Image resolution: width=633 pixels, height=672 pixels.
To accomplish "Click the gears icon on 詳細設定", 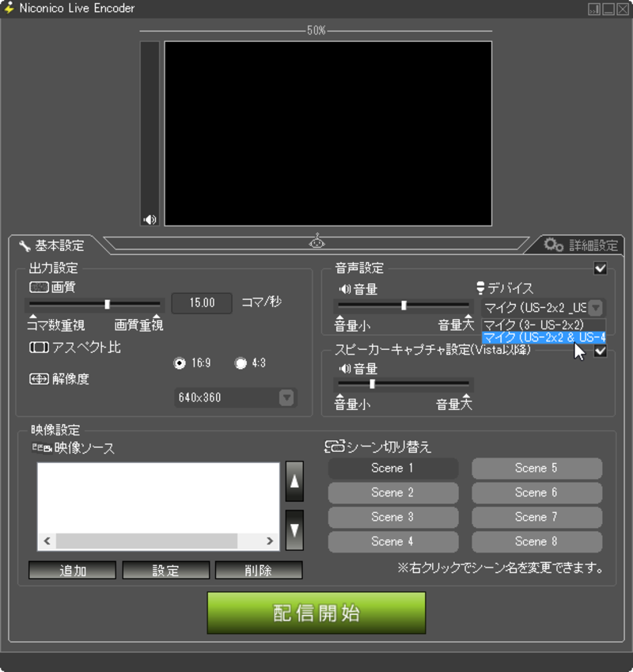I will click(x=553, y=245).
